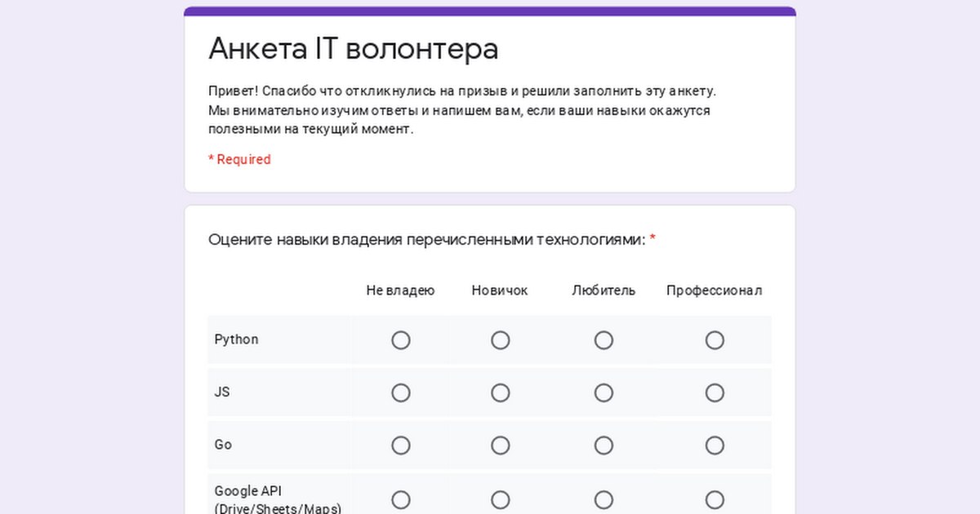
Task: Select 'Любитель' for Google API
Action: [x=604, y=500]
